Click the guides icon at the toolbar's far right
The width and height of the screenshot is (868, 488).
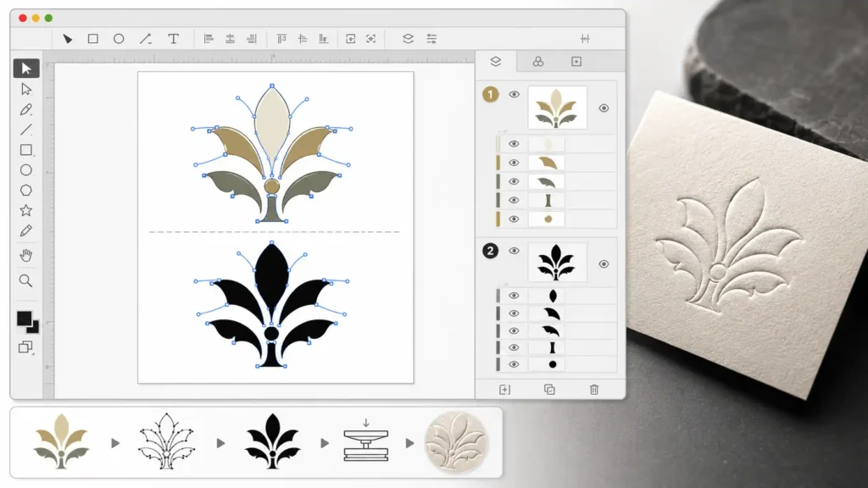click(585, 39)
